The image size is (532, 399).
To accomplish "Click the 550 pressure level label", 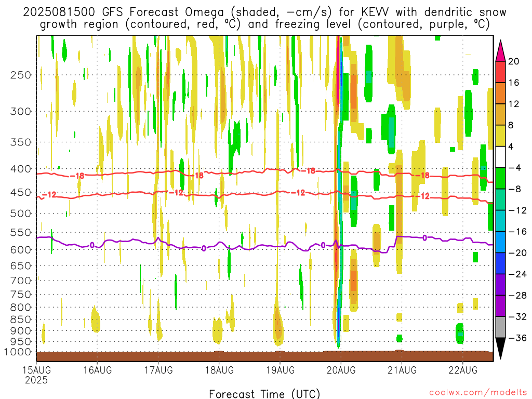I will pos(21,232).
